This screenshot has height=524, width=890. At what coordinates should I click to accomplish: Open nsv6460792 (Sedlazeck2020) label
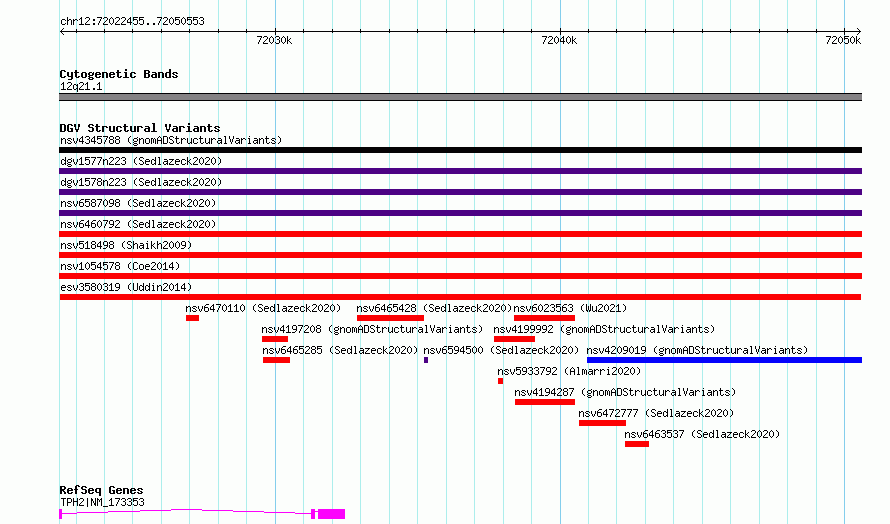click(138, 224)
